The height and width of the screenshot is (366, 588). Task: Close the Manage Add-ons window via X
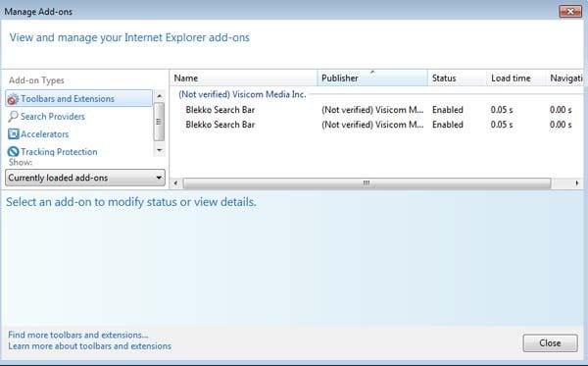(570, 11)
